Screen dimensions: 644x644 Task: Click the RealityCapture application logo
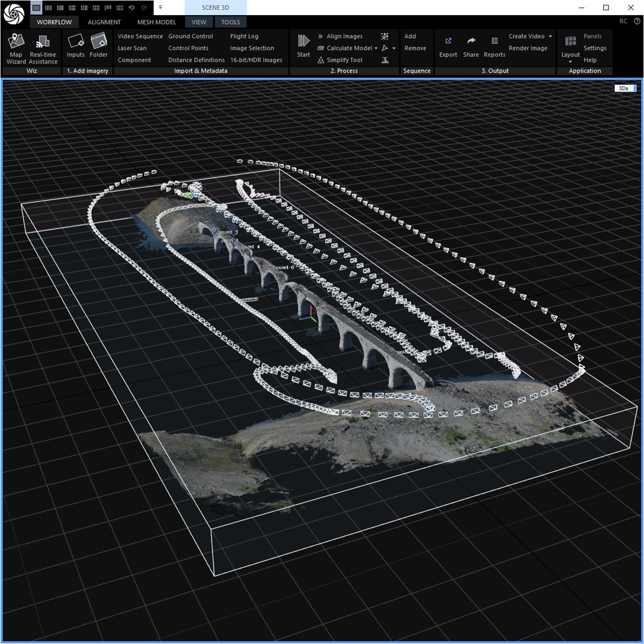click(x=13, y=13)
